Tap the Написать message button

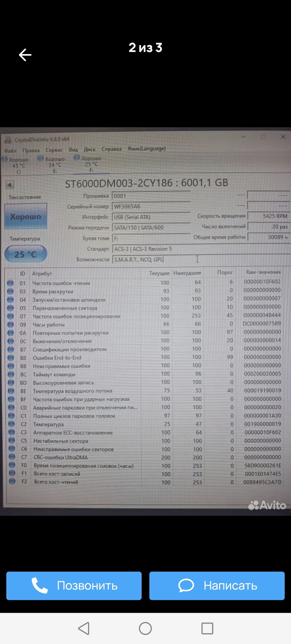[217, 586]
